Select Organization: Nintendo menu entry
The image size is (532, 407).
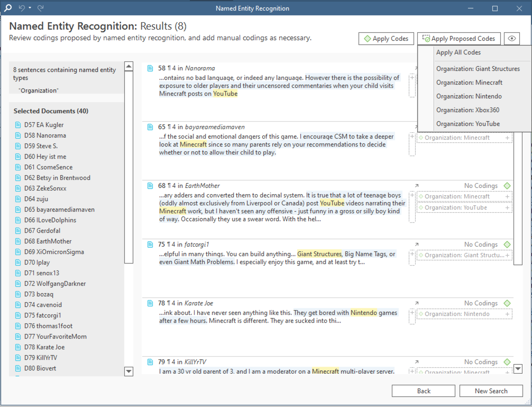coord(469,96)
